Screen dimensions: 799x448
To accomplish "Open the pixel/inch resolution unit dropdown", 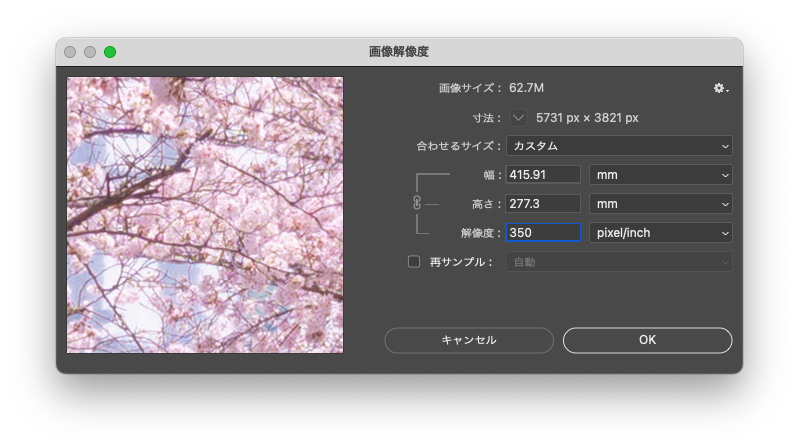I will tap(660, 233).
